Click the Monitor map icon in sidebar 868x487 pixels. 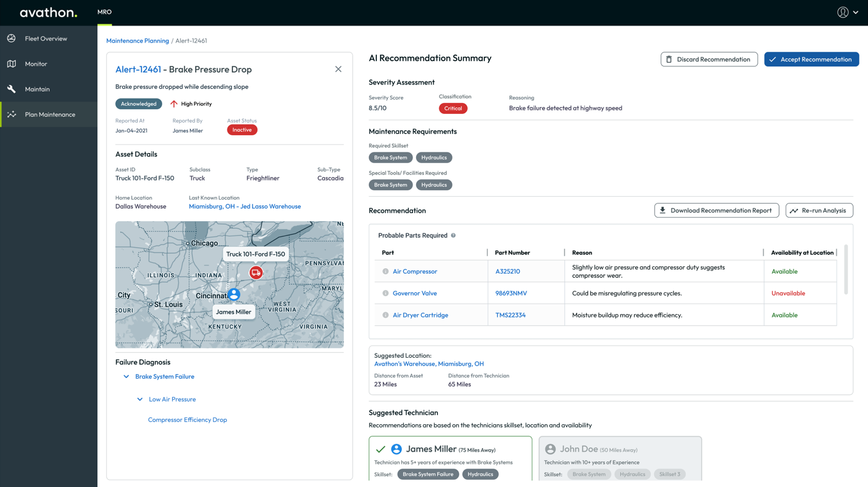pyautogui.click(x=12, y=64)
